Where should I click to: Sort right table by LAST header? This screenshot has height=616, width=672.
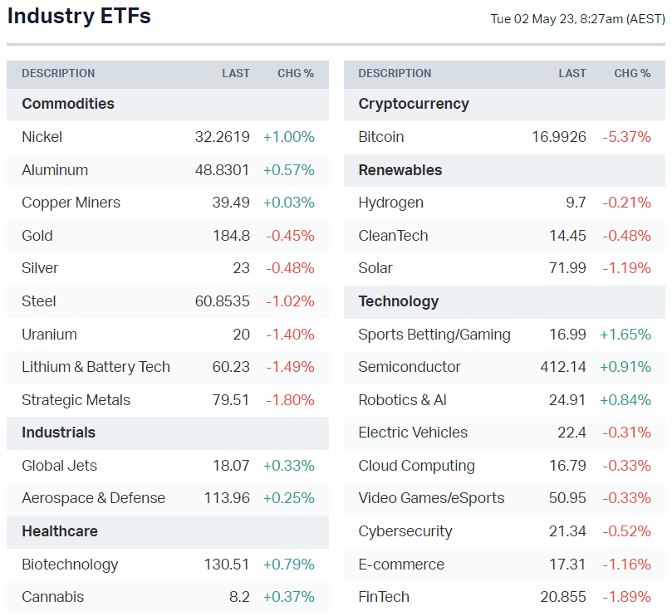pyautogui.click(x=572, y=73)
